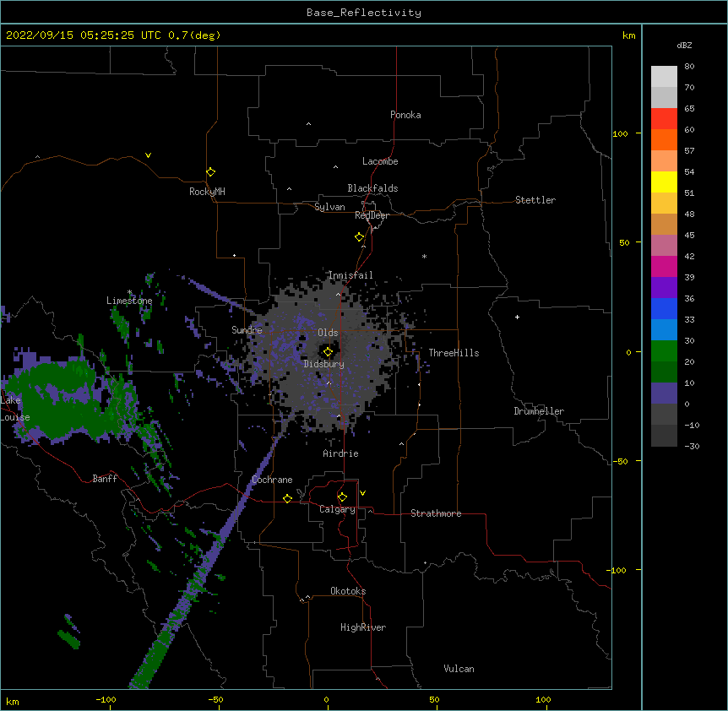Click the Drumheller town label
This screenshot has height=711, width=728.
tap(539, 411)
